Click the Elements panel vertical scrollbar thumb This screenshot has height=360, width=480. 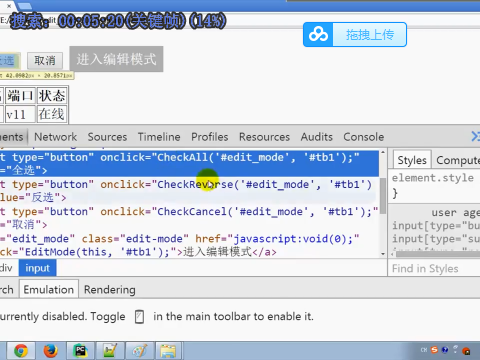coord(383,196)
